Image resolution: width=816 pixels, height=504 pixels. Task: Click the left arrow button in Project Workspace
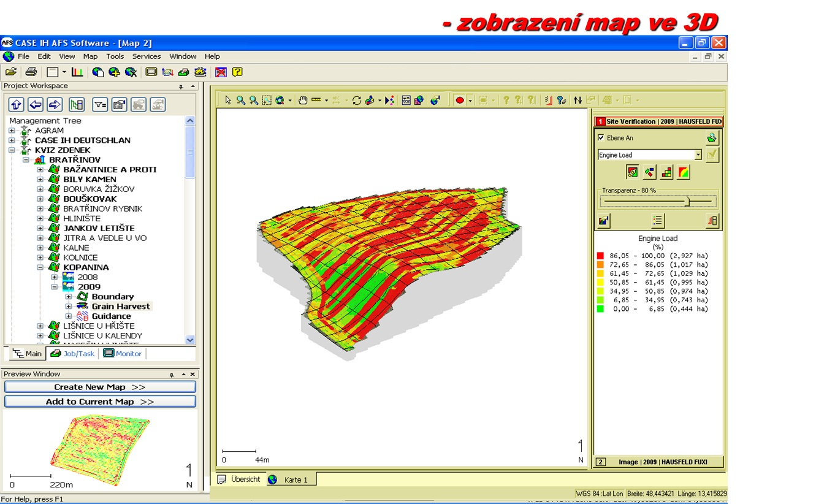coord(36,104)
